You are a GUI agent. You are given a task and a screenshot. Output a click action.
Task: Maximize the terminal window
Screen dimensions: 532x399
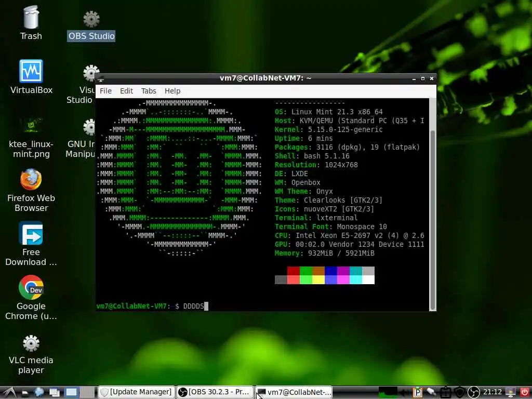pos(423,78)
